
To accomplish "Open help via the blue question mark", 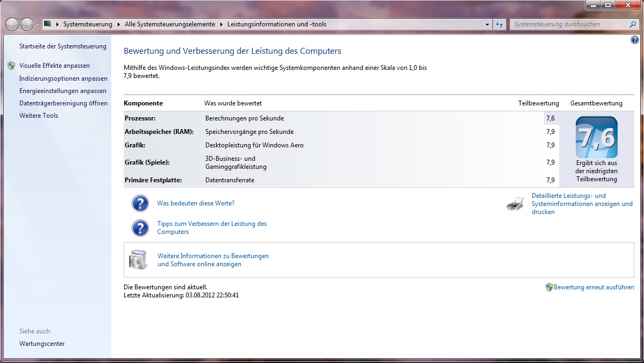I will point(634,40).
